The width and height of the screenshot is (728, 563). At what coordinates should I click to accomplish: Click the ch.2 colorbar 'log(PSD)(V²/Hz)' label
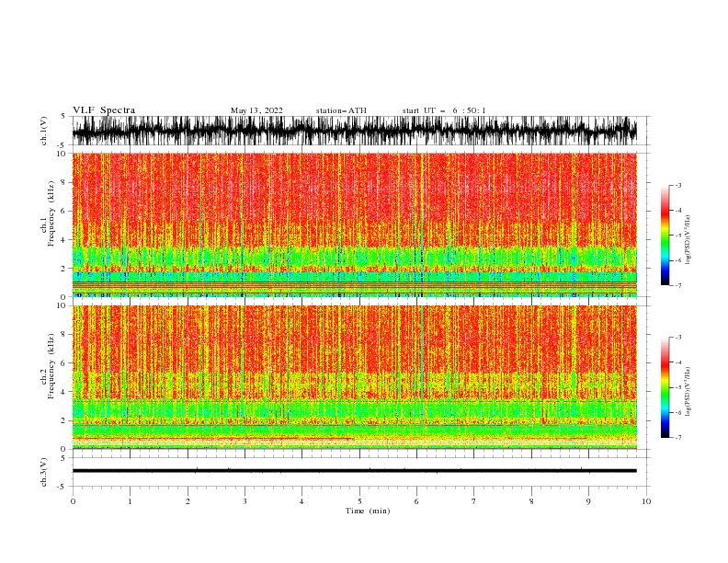coord(688,392)
